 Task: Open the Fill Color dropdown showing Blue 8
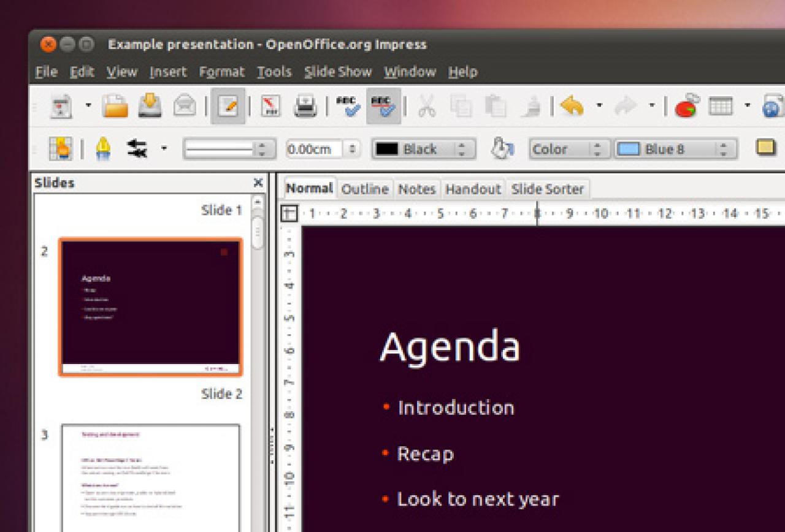pos(675,149)
